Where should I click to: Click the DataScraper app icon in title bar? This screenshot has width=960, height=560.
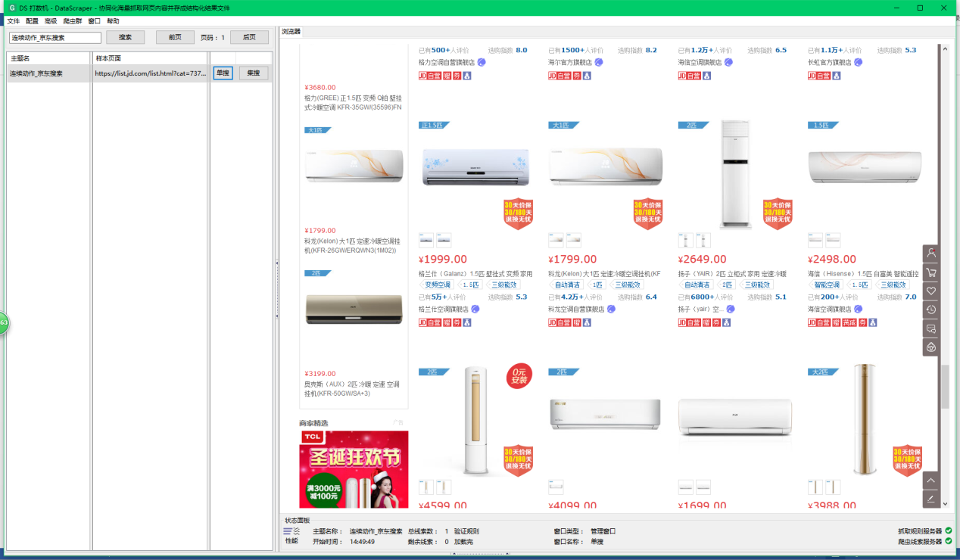click(x=11, y=8)
